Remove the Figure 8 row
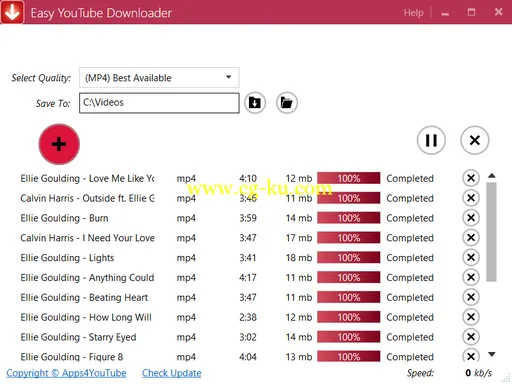 click(471, 355)
